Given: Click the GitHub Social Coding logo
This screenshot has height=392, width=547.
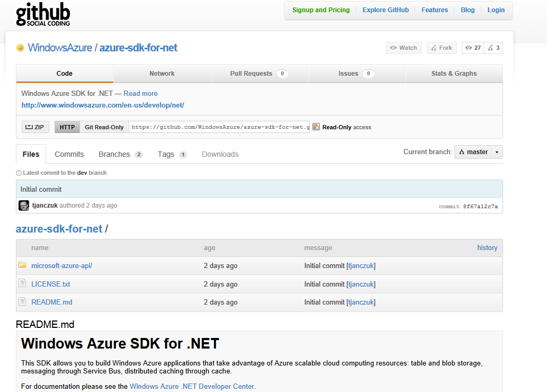Looking at the screenshot, I should click(x=43, y=14).
